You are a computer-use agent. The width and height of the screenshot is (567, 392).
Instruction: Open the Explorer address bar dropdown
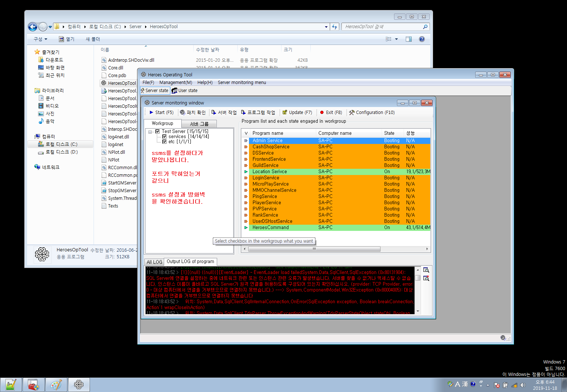[x=326, y=27]
